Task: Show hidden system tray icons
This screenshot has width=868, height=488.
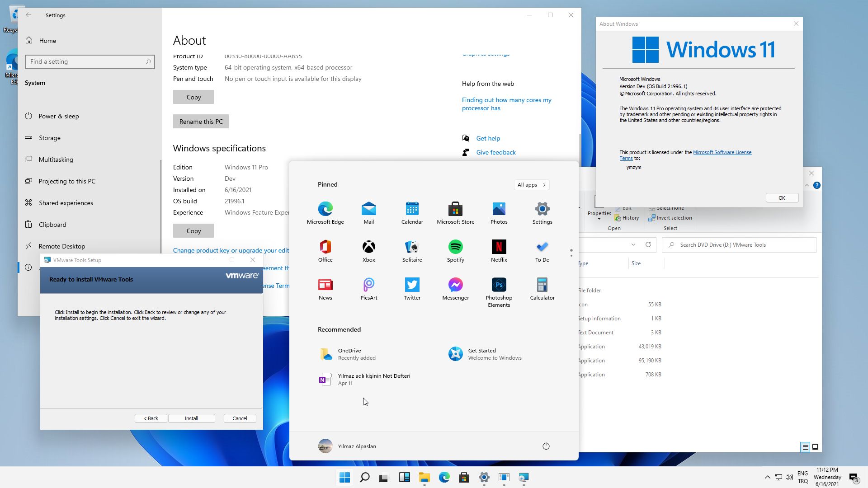Action: (767, 477)
